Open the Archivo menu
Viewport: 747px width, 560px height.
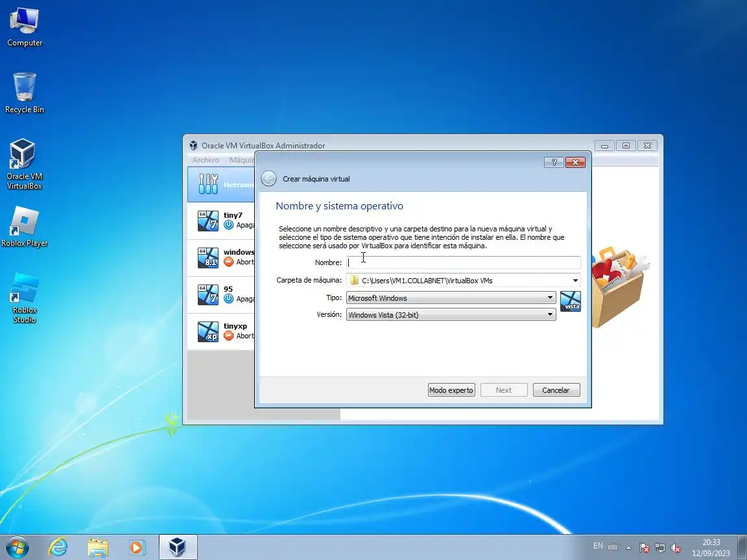tap(206, 160)
